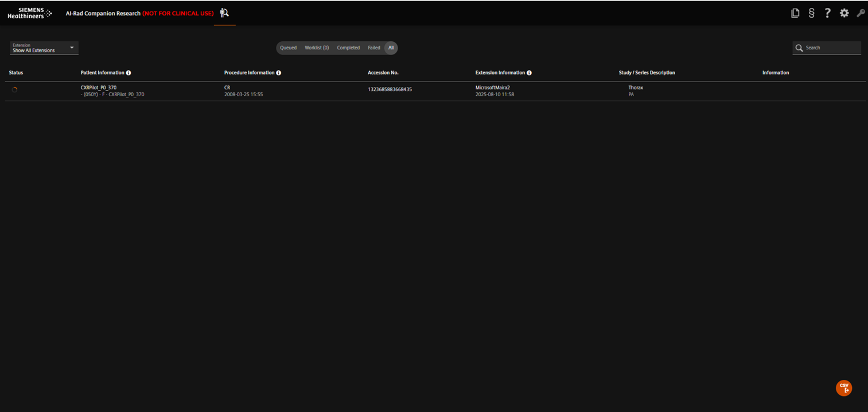Screen dimensions: 868x412
Task: Open the patient search worklist icon
Action: [224, 13]
